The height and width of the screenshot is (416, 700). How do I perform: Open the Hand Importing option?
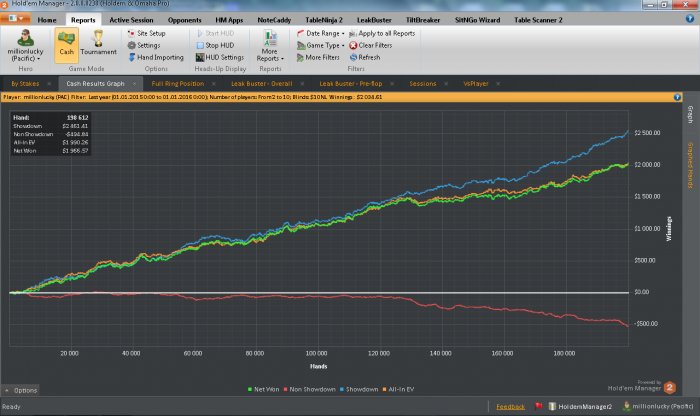coord(156,57)
